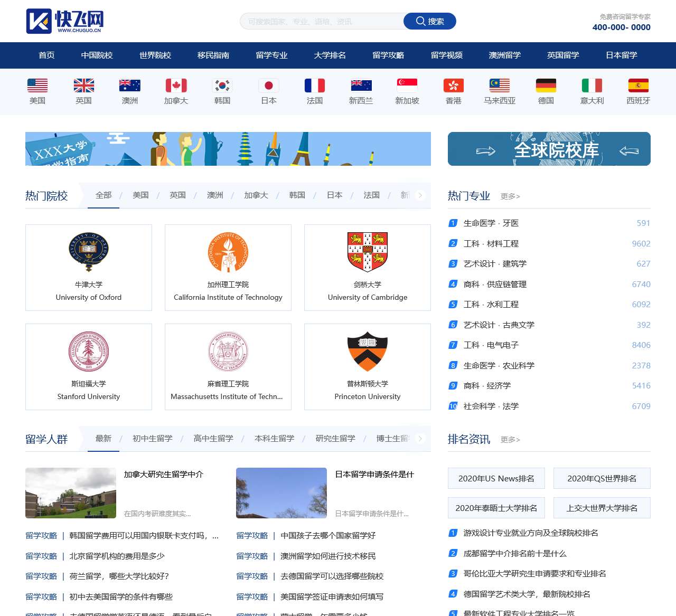Choose the South Korea flag icon
Viewport: 676px width, 616px height.
[x=222, y=86]
